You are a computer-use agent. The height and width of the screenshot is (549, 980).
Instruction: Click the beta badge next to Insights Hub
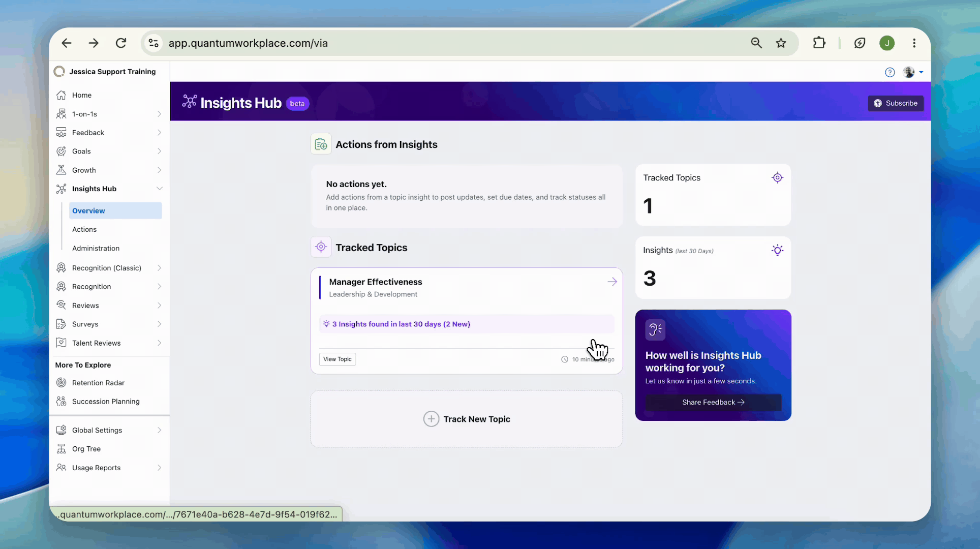297,104
